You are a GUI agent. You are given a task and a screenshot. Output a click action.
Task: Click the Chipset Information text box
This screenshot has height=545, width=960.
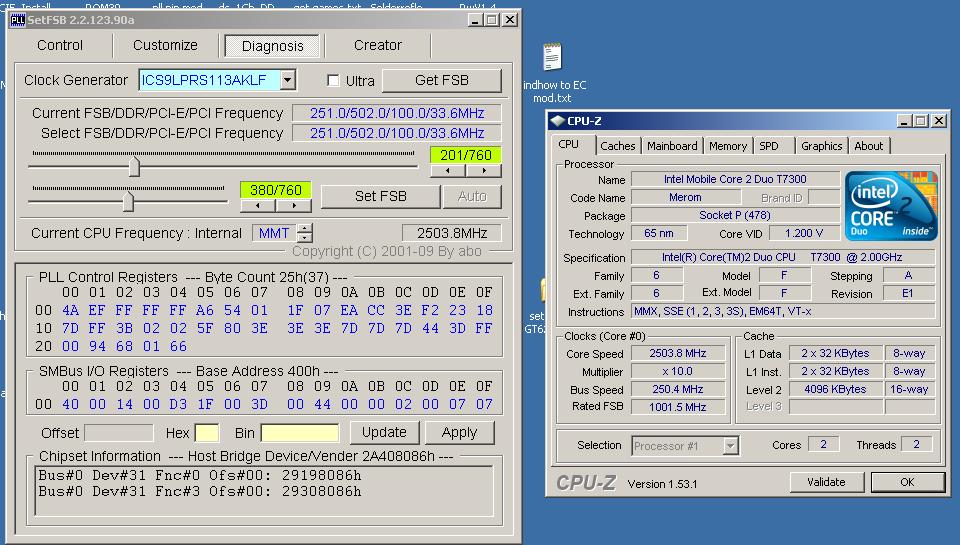pos(264,491)
